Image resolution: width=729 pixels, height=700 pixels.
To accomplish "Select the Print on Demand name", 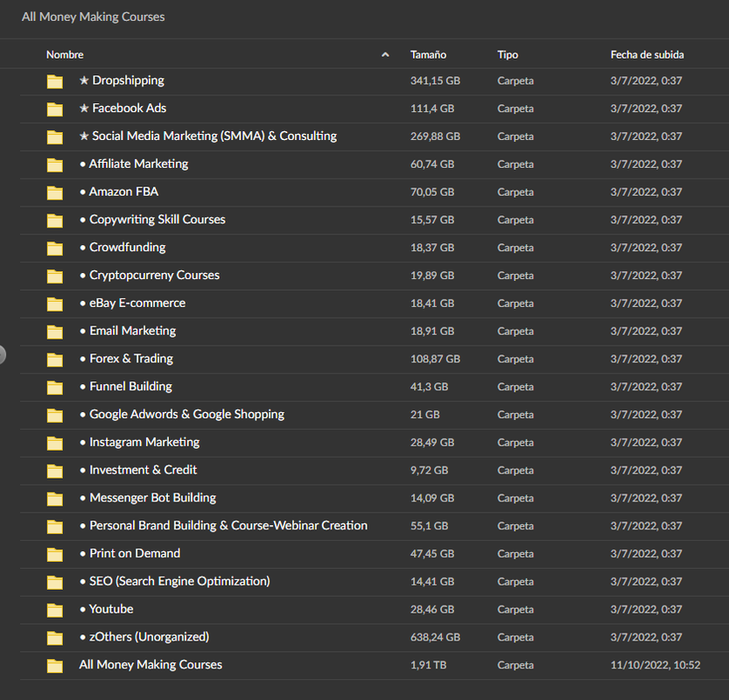I will point(130,554).
